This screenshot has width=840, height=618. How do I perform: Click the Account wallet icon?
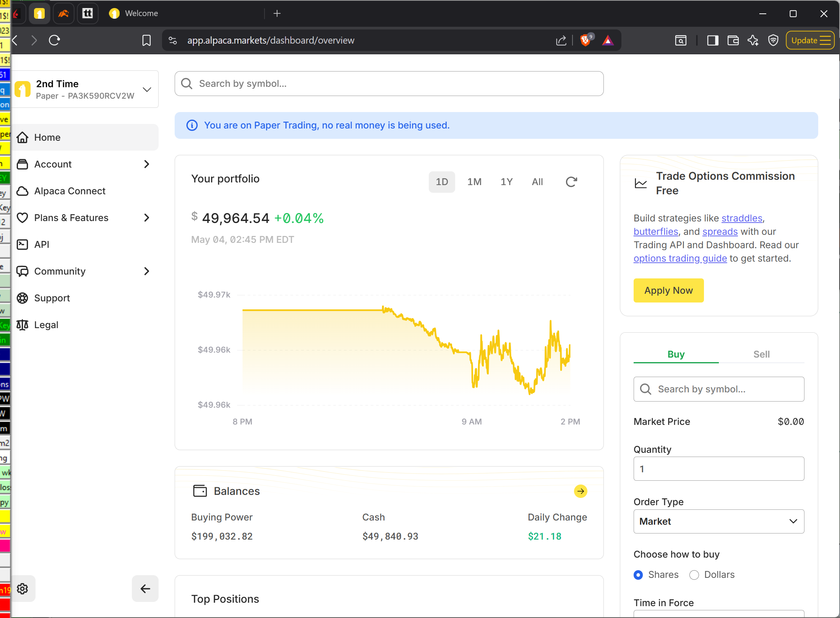(23, 164)
